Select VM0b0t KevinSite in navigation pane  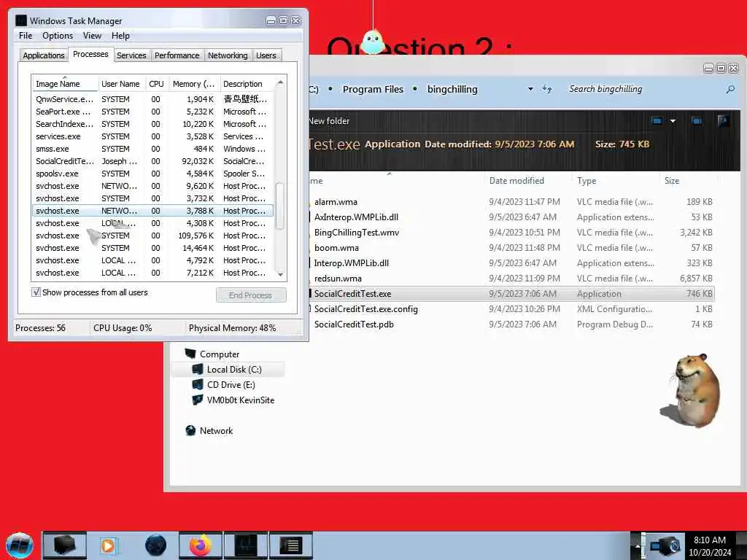pyautogui.click(x=240, y=400)
